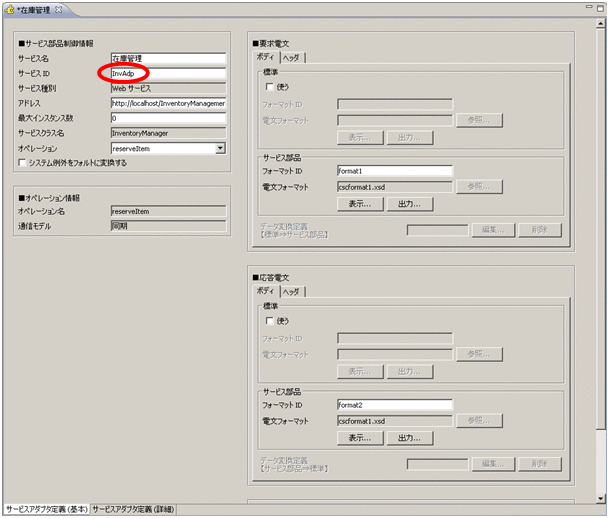
Task: Maximize the editor view
Action: click(600, 8)
